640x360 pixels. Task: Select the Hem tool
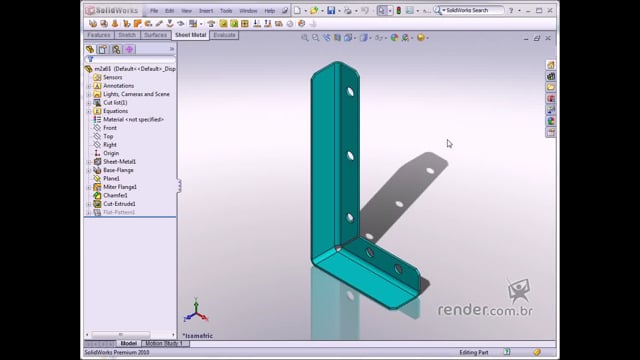click(x=148, y=24)
